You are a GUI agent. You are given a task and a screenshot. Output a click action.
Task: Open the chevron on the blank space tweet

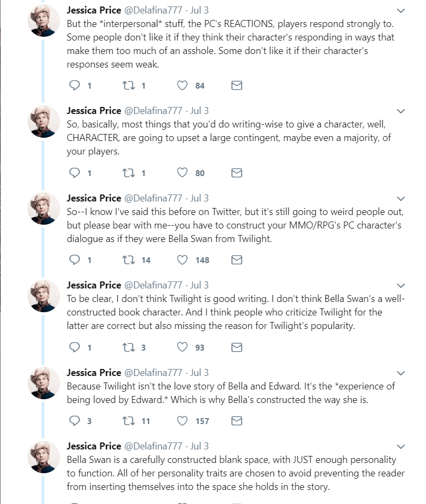400,447
